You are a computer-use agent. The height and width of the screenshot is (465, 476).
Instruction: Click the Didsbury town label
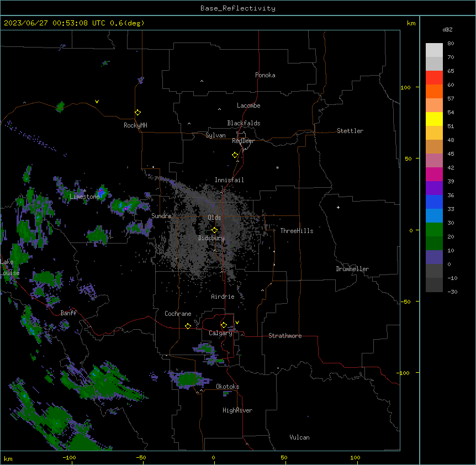211,238
